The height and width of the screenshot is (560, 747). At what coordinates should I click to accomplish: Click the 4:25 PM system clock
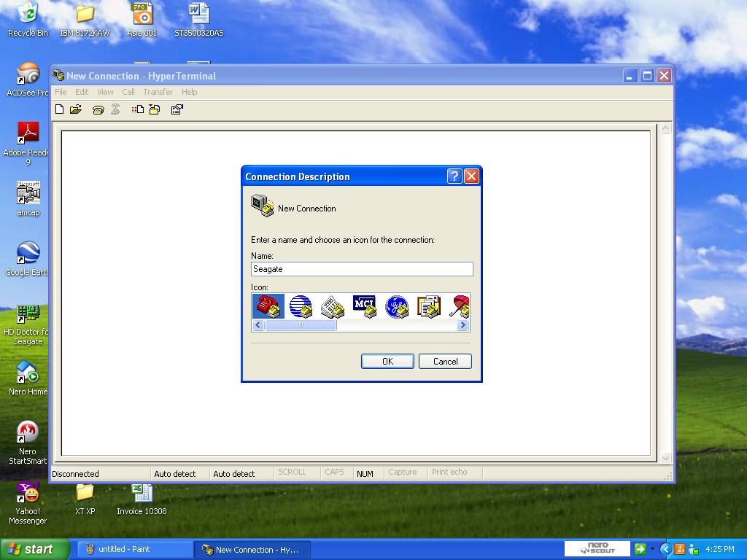click(720, 549)
